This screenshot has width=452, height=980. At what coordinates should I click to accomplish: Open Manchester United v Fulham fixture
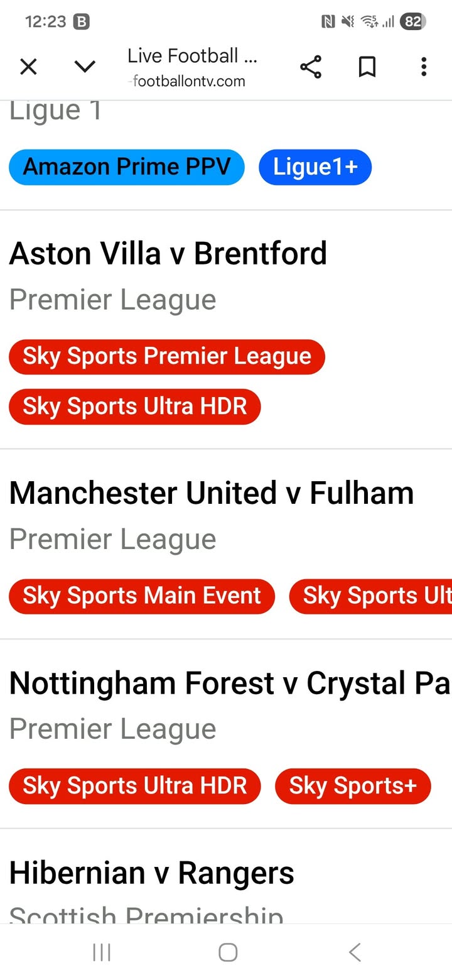coord(212,493)
